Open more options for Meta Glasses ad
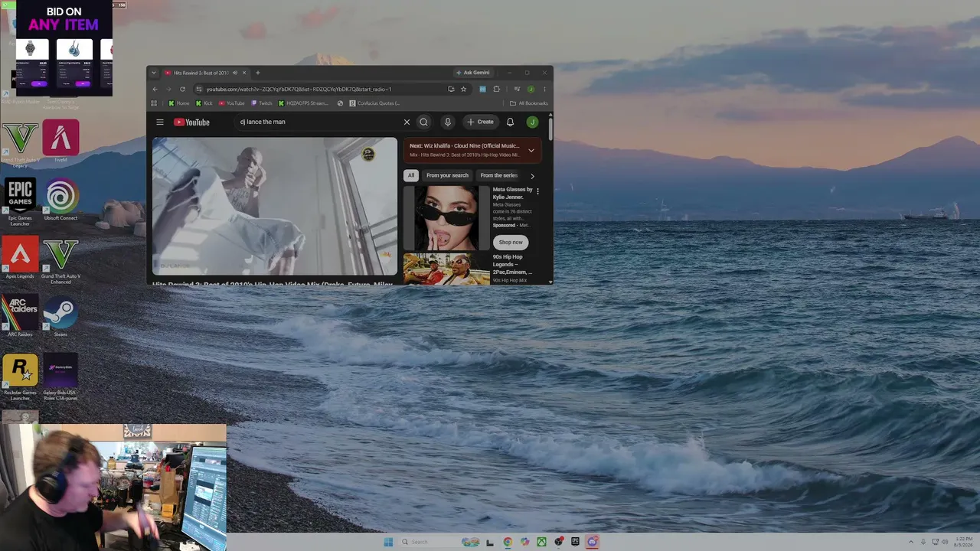Viewport: 980px width, 551px height. 537,191
